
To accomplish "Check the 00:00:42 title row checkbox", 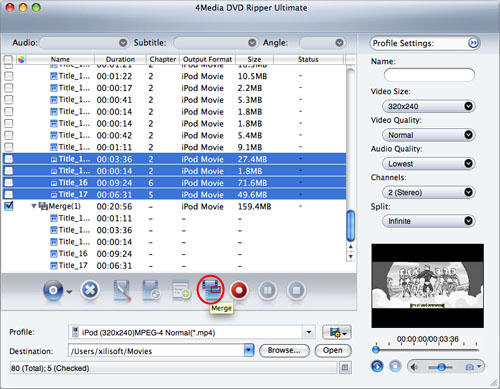I will click(8, 135).
